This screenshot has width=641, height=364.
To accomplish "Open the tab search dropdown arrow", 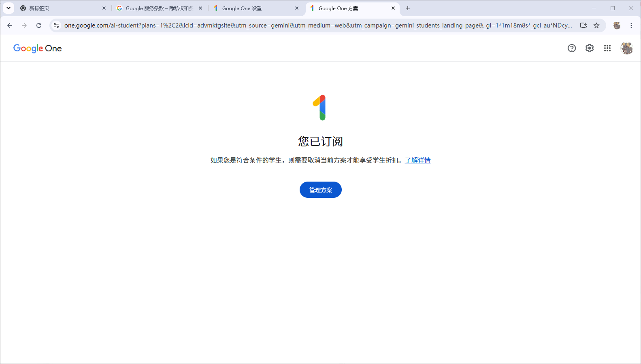I will pyautogui.click(x=9, y=8).
